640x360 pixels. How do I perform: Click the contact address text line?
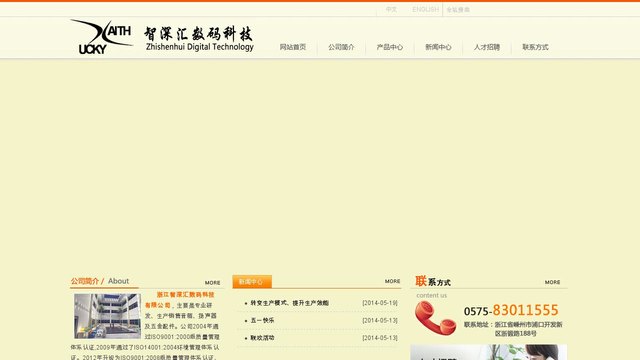(513, 329)
